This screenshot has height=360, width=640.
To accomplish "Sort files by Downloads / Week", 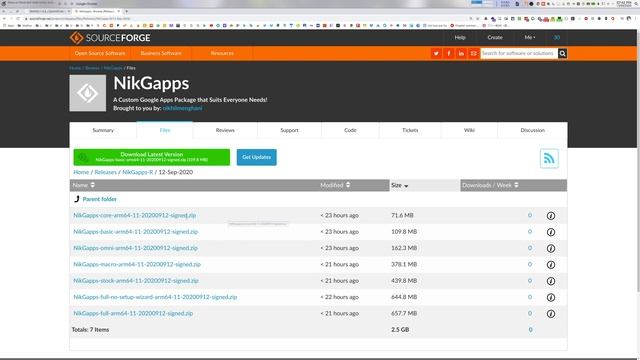I will 490,185.
